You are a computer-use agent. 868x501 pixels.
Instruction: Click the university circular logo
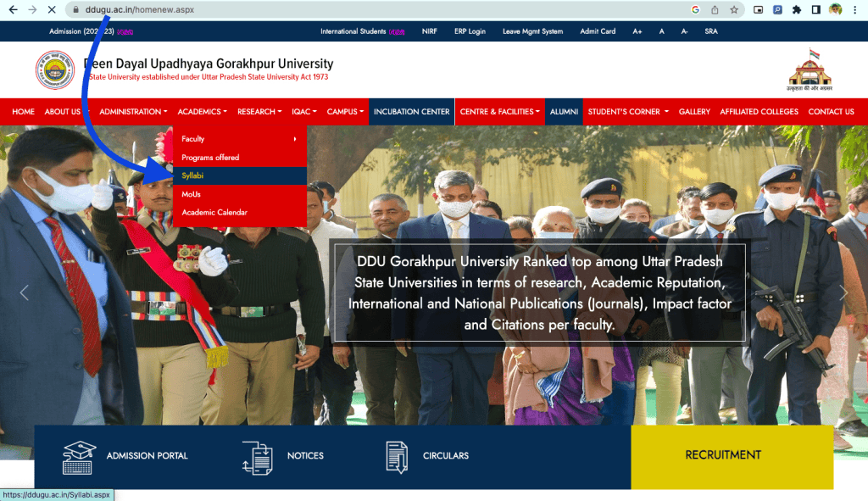coord(55,70)
